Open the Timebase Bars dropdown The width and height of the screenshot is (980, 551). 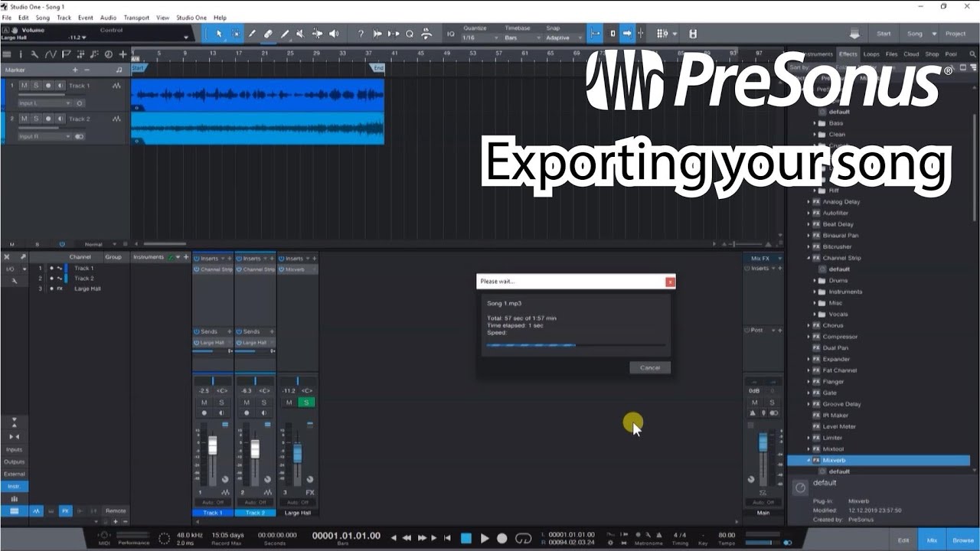(x=522, y=37)
